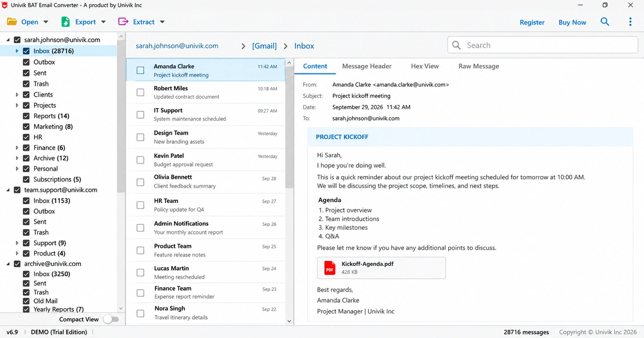Expand the Clients folder arrow
Image resolution: width=644 pixels, height=338 pixels.
[17, 95]
